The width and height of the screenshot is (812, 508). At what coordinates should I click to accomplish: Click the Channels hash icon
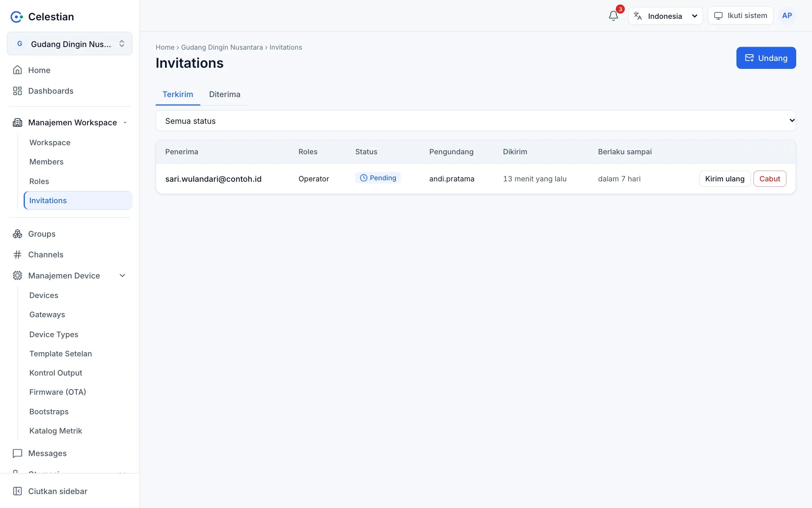click(x=17, y=254)
